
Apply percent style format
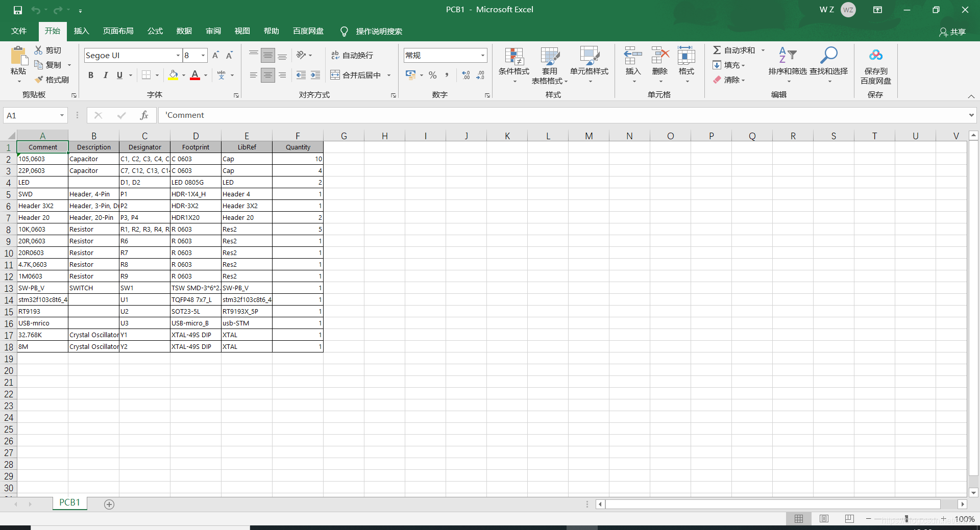(433, 75)
